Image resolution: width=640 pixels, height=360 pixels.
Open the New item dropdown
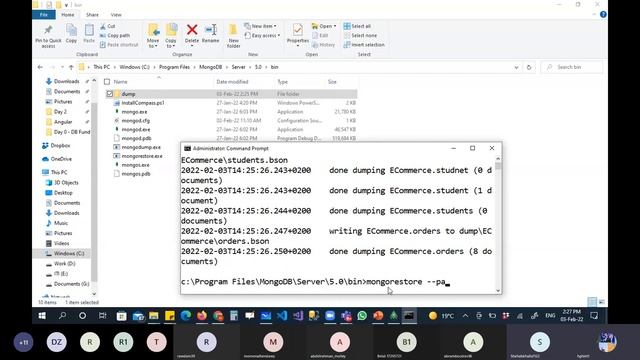(260, 26)
